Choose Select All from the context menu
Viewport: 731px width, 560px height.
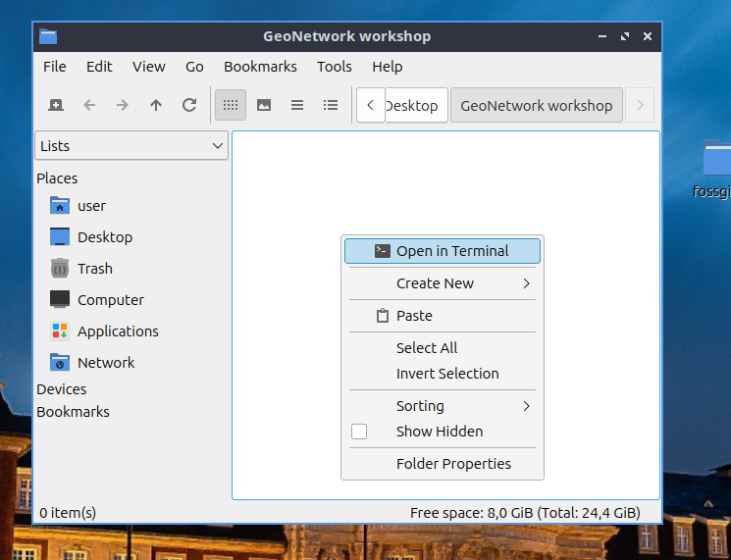[x=443, y=348]
